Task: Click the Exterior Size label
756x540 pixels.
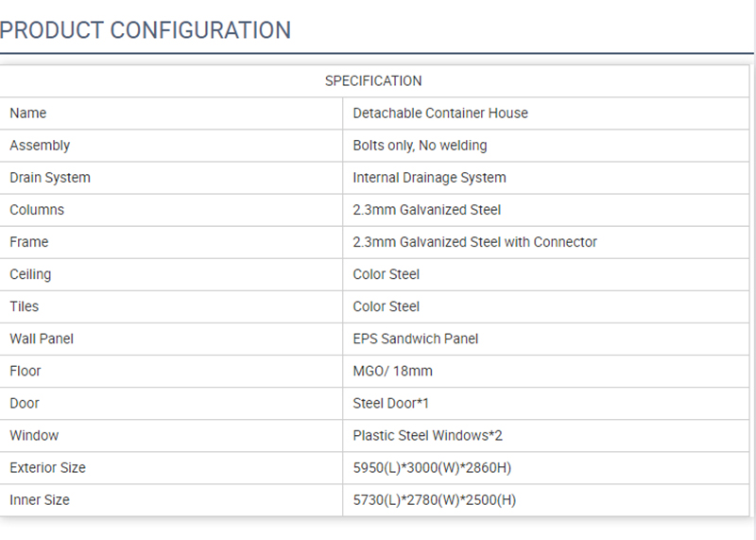Action: [x=47, y=467]
